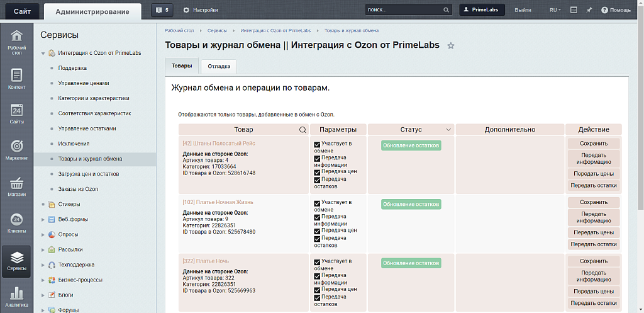Screen dimensions: 644x313
Task: Open the Рабочий стол sidebar icon
Action: point(17,40)
